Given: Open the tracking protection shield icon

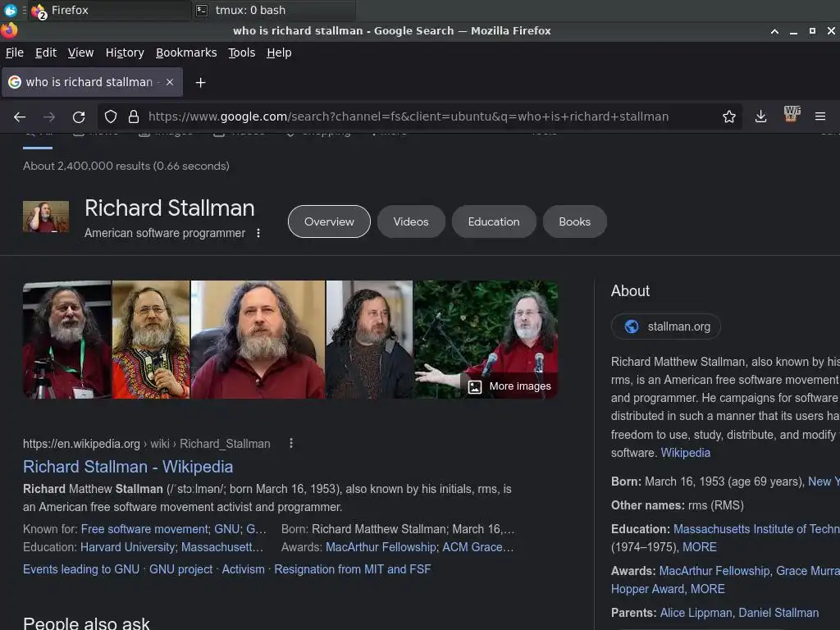Looking at the screenshot, I should 111,116.
